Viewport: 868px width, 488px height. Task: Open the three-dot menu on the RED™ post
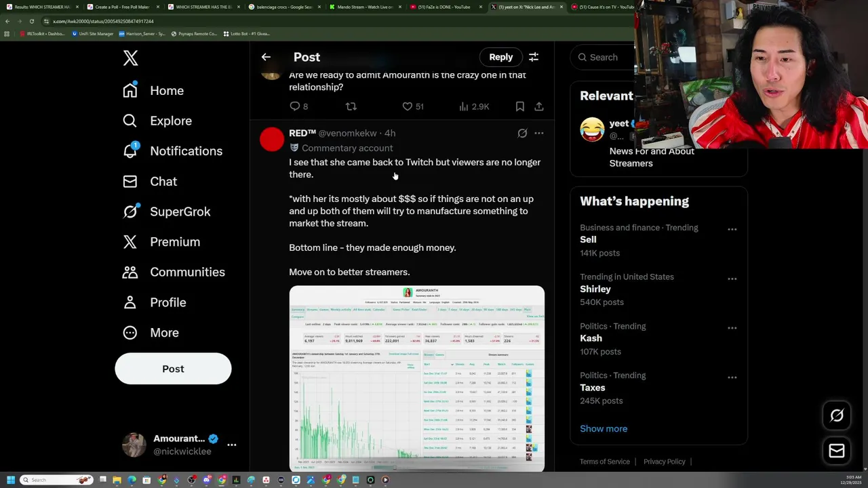(538, 133)
